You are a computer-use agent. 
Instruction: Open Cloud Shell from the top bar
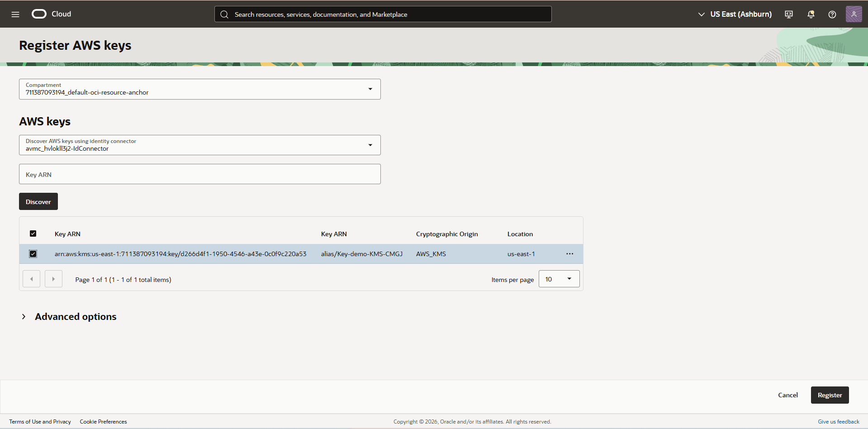click(x=788, y=14)
